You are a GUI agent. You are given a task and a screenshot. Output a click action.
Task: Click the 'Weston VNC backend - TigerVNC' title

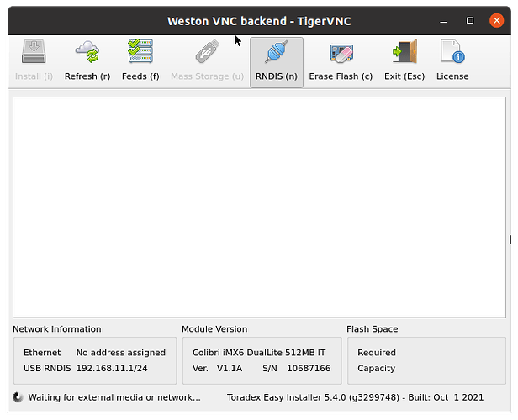coord(259,21)
